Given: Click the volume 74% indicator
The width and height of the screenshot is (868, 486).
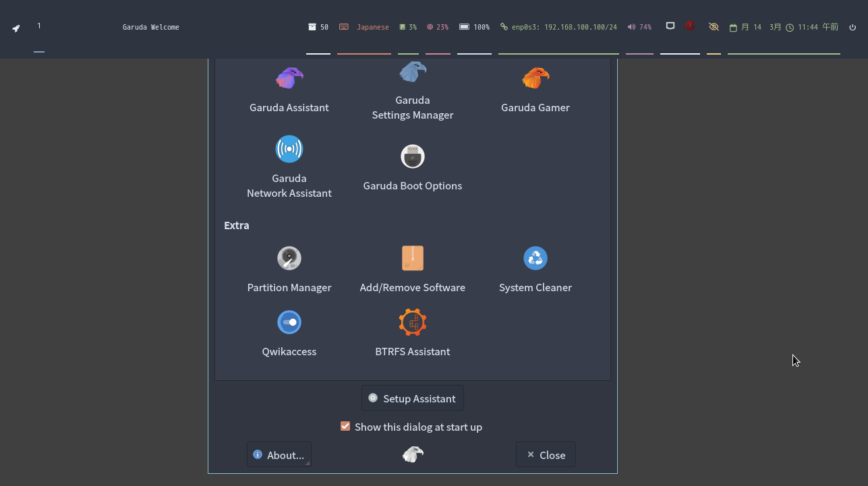Looking at the screenshot, I should [x=639, y=27].
